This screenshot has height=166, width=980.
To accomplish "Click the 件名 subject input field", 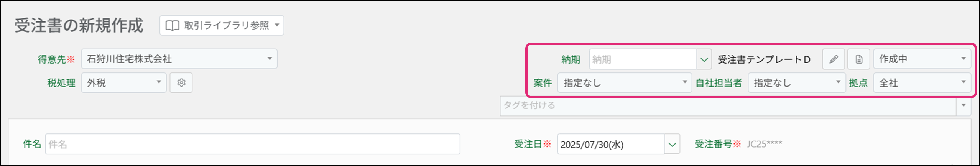I will point(252,145).
